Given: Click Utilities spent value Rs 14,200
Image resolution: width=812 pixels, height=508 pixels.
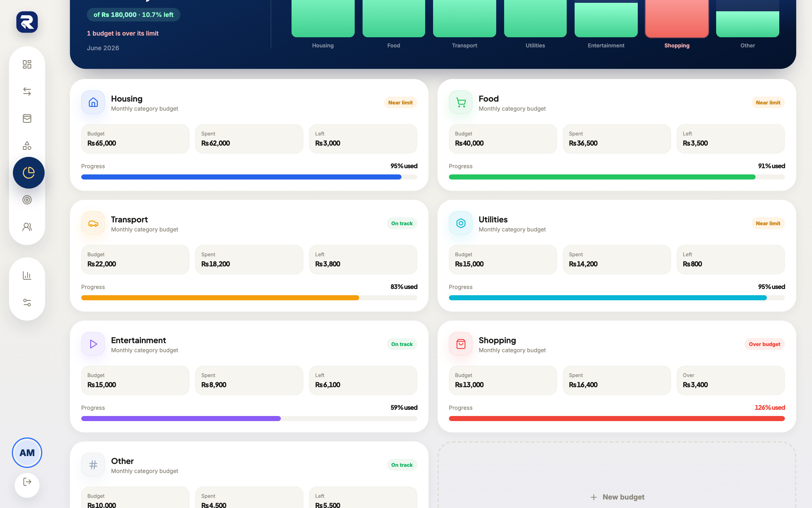Looking at the screenshot, I should 583,264.
